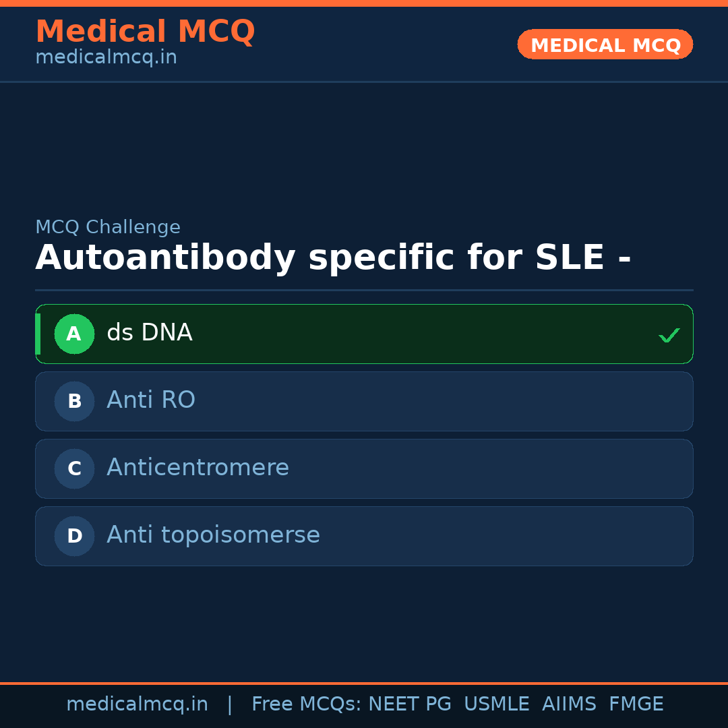Click the orange MEDICAL MCQ badge
728x728 pixels.
point(605,44)
